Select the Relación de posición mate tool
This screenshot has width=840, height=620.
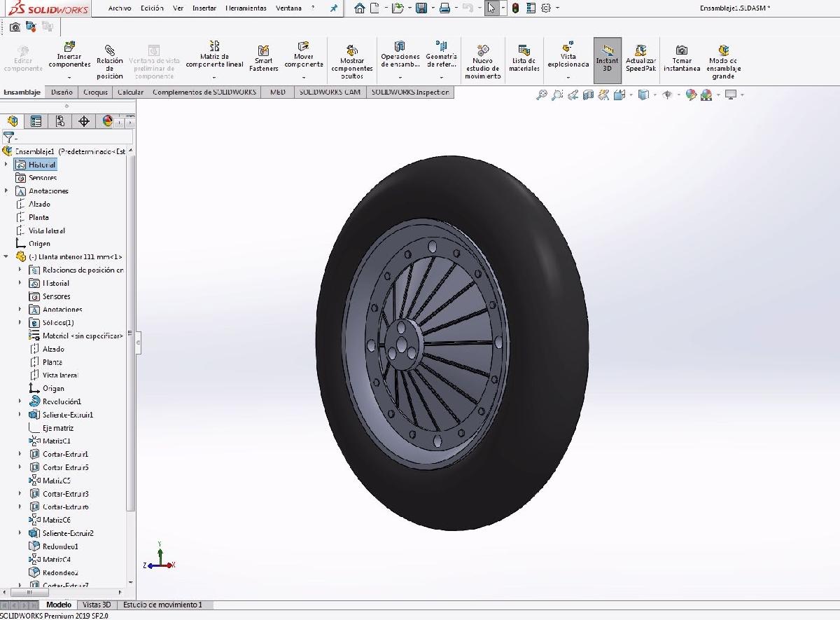pos(110,61)
